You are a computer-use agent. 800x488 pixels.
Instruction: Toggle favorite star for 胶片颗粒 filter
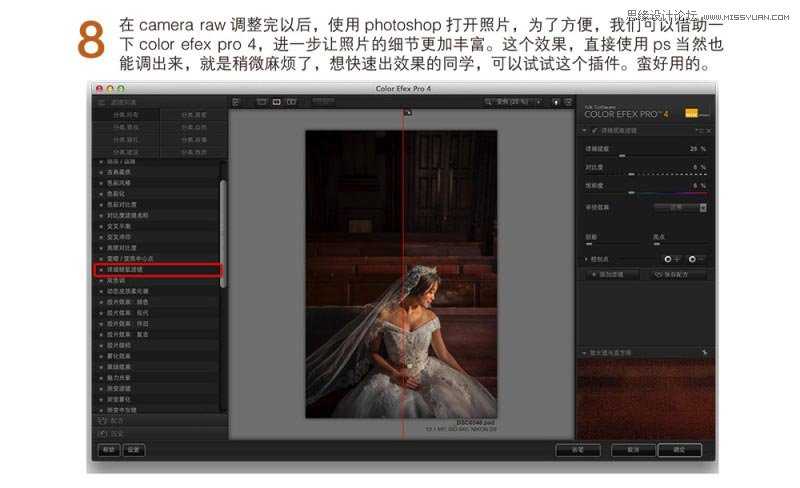(101, 346)
